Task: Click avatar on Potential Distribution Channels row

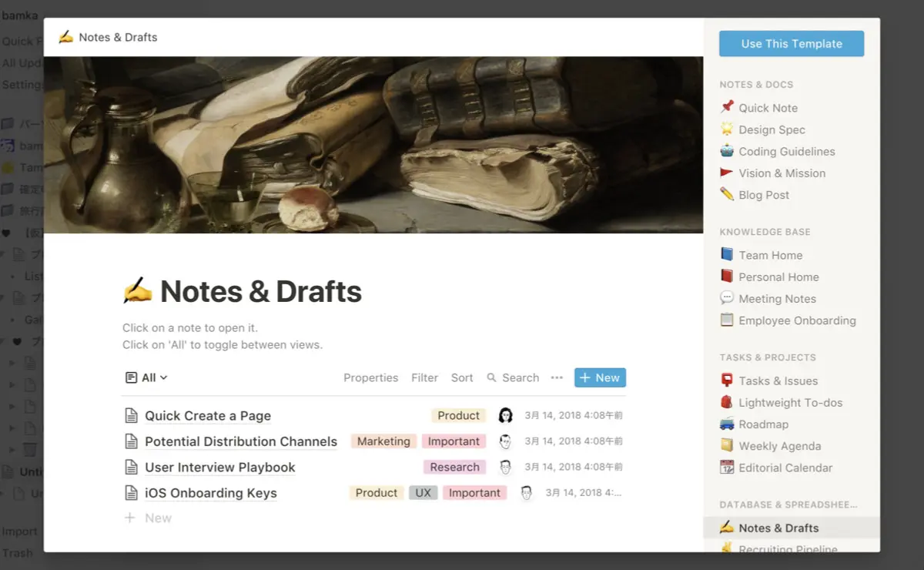Action: pos(505,441)
